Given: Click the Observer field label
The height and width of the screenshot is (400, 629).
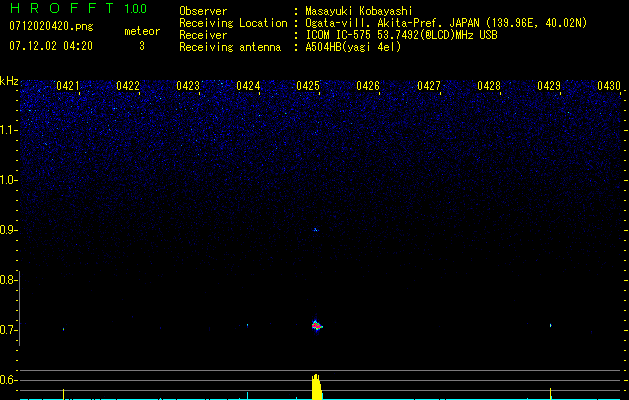Looking at the screenshot, I should 203,11.
